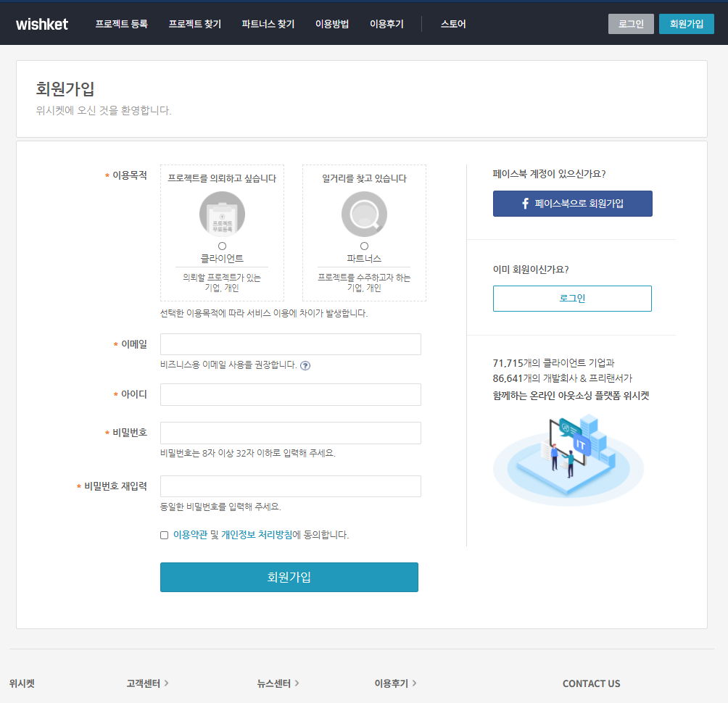Image resolution: width=728 pixels, height=703 pixels.
Task: Open the 이용약관 link
Action: click(x=191, y=535)
